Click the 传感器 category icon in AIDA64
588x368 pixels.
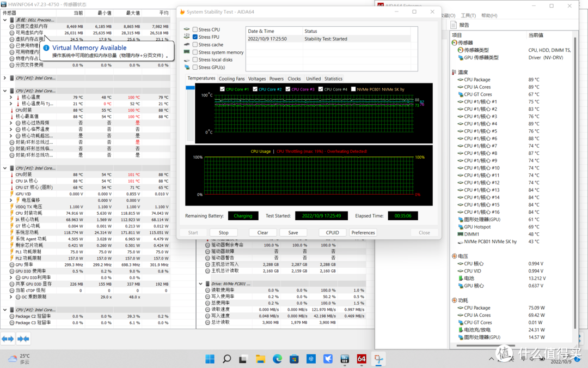click(x=455, y=43)
